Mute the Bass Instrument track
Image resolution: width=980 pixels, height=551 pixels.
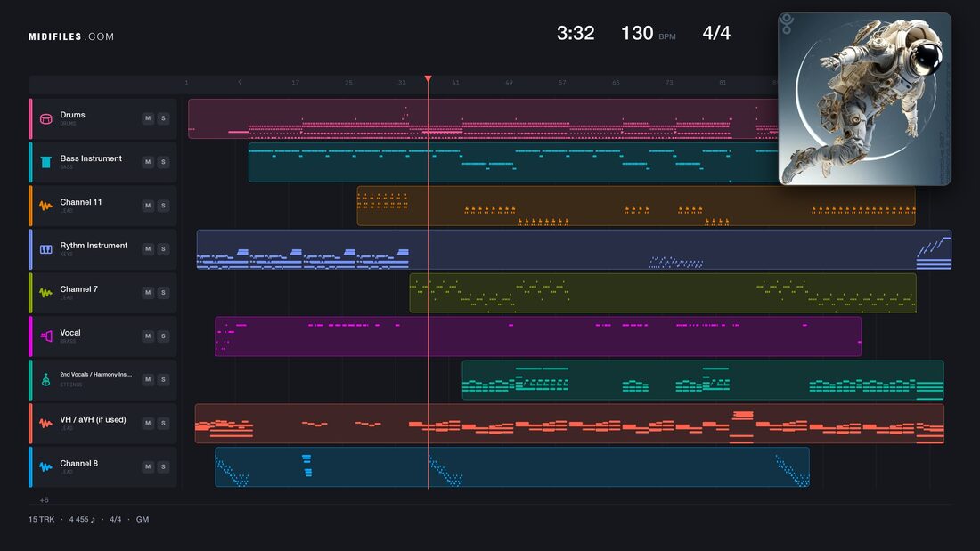148,162
